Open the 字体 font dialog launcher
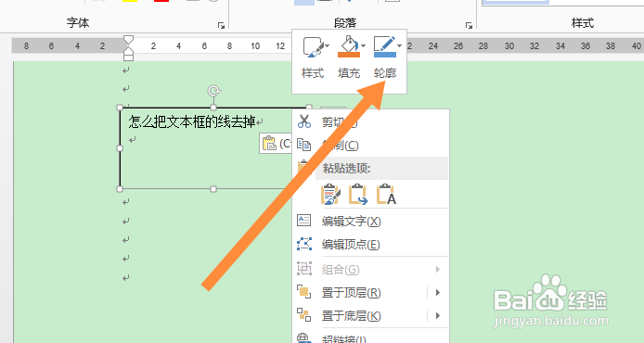The height and width of the screenshot is (343, 644). pyautogui.click(x=222, y=26)
